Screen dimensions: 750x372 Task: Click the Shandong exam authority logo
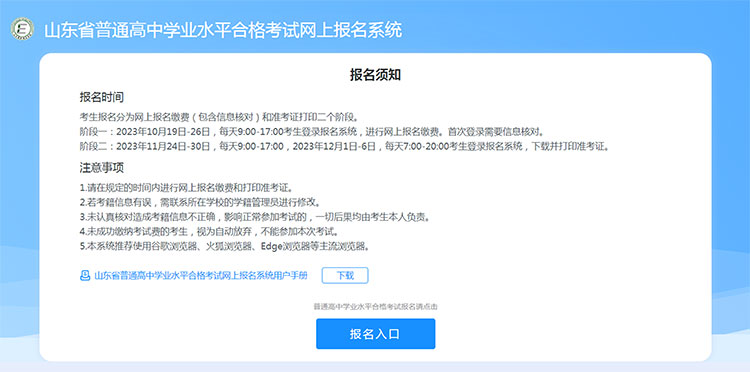[22, 29]
